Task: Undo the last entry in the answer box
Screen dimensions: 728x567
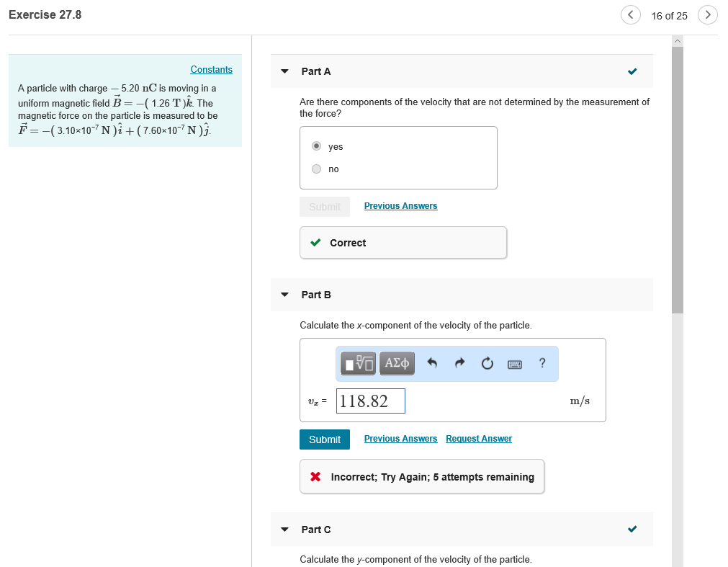Action: click(x=431, y=363)
